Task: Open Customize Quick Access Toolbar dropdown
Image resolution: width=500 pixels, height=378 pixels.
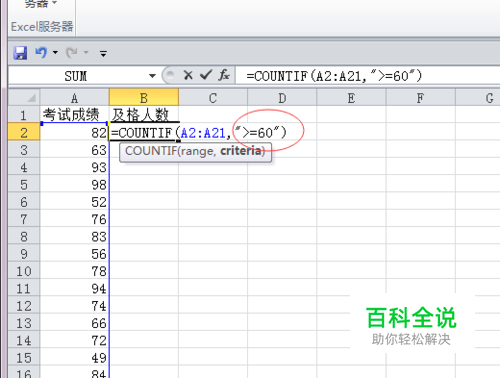Action: (x=103, y=53)
